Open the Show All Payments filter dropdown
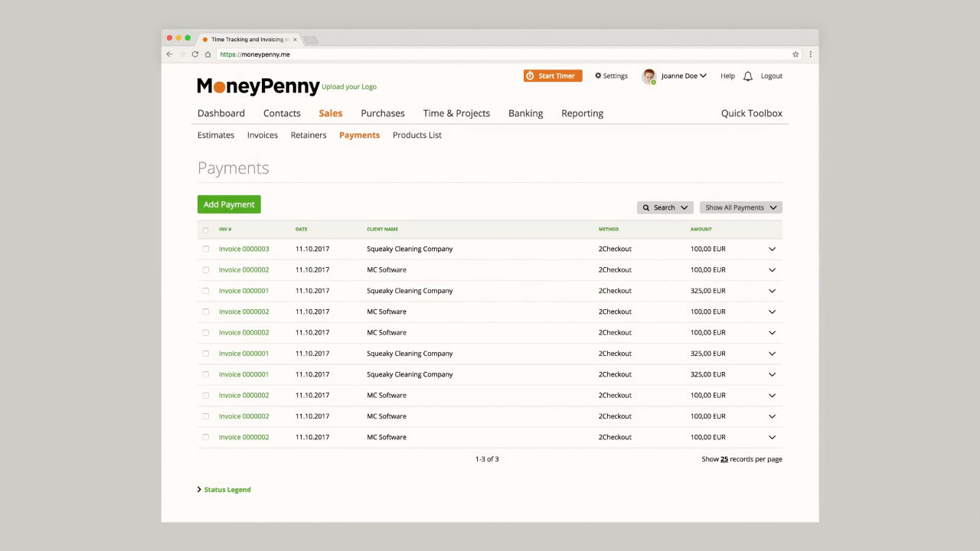Screen dimensions: 980x551 pyautogui.click(x=741, y=207)
